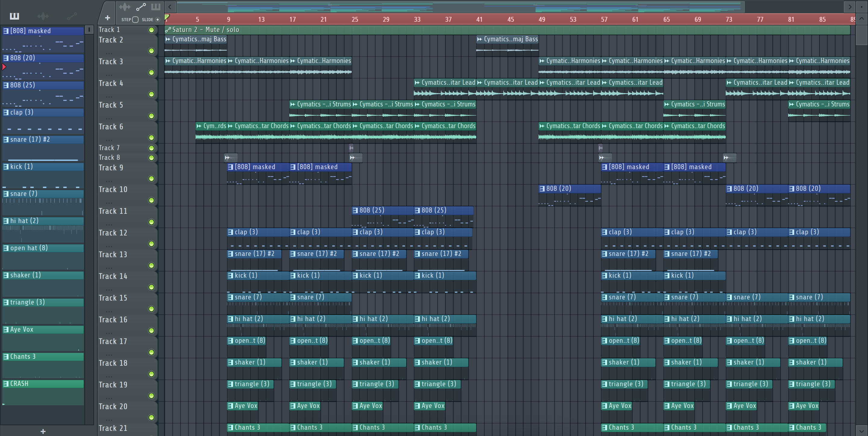Select the Saturn 2 - Mute / solo automation clip

tap(507, 30)
